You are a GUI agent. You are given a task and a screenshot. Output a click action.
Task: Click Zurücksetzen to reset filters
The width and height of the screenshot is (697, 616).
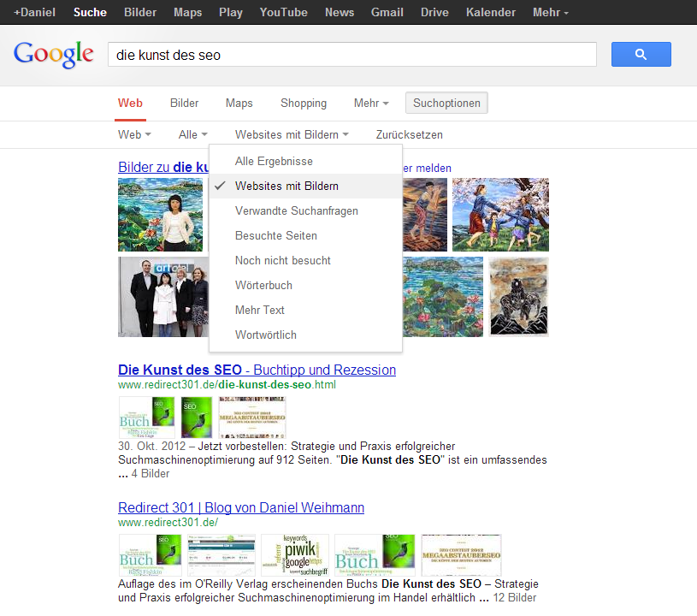click(x=410, y=134)
